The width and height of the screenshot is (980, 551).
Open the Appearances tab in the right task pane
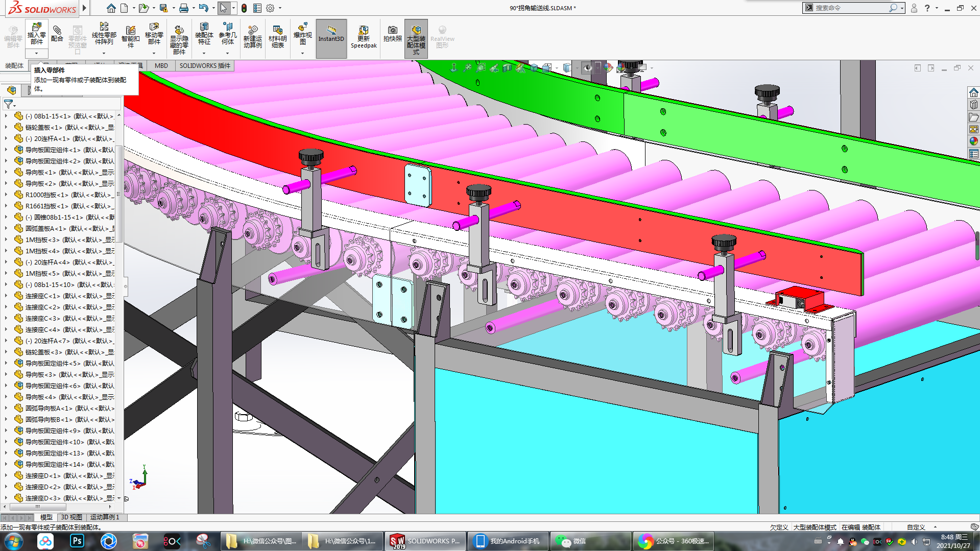click(973, 141)
